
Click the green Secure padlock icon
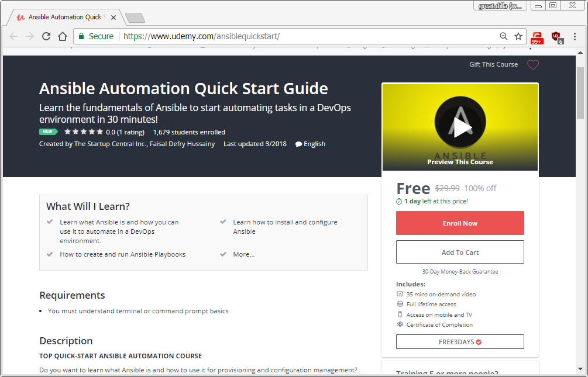pyautogui.click(x=81, y=36)
